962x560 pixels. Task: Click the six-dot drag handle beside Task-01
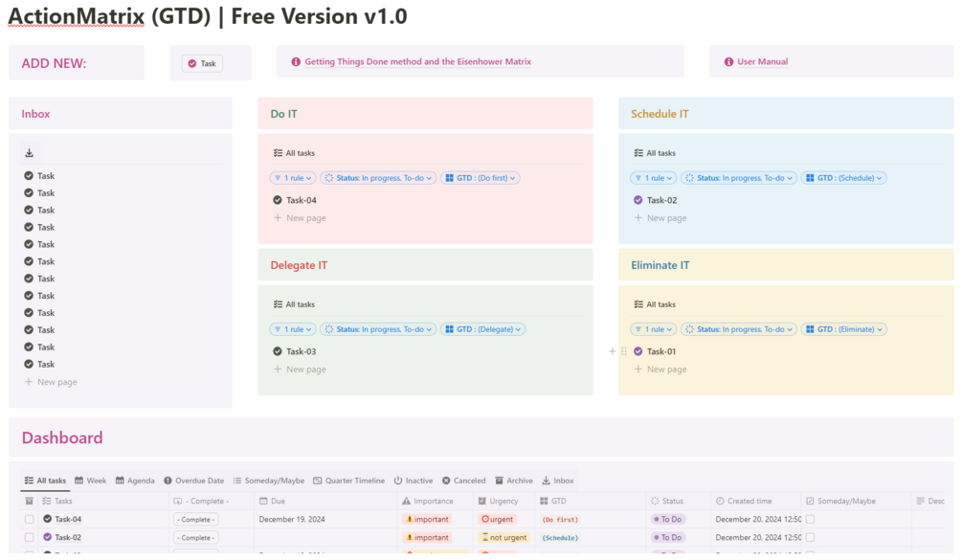point(624,351)
